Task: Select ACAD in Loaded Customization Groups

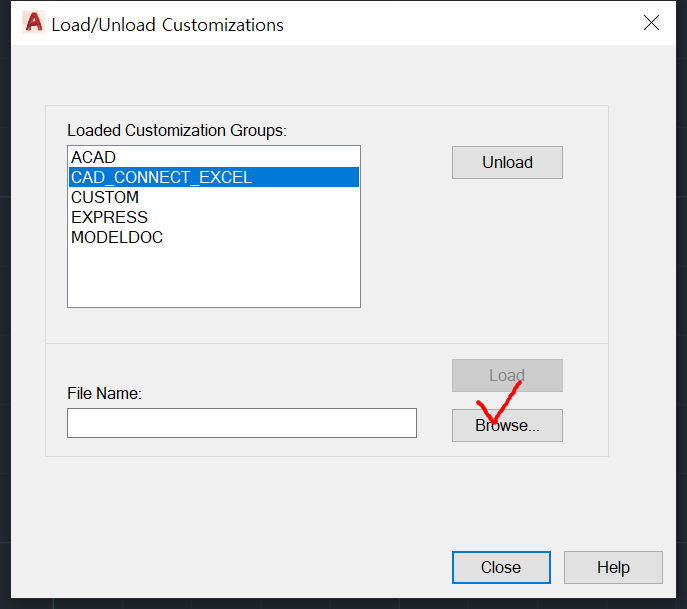Action: 214,157
